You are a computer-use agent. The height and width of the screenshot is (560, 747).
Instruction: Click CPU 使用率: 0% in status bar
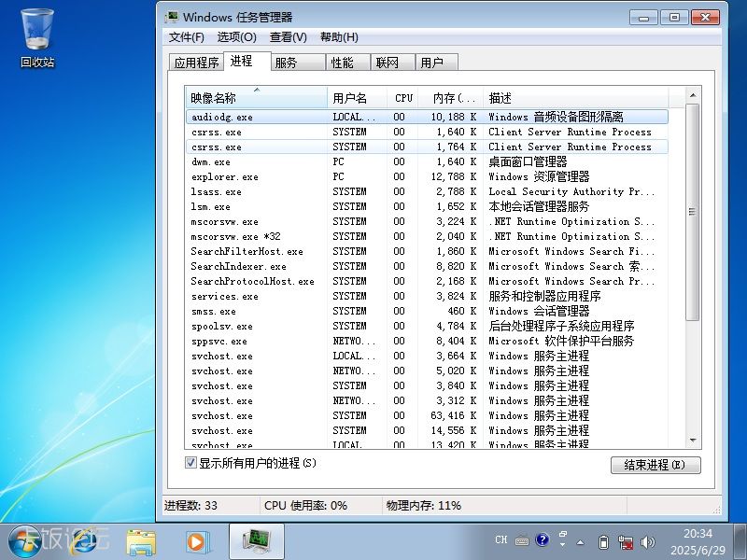coord(305,505)
